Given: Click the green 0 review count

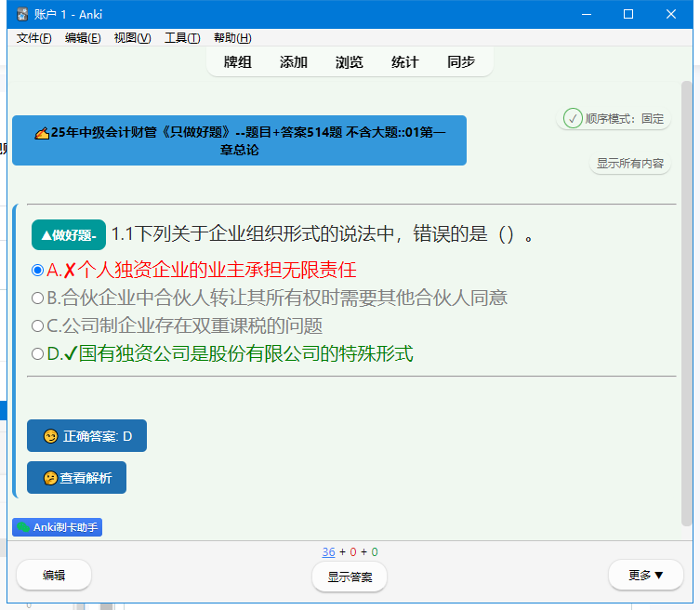Looking at the screenshot, I should 375,552.
